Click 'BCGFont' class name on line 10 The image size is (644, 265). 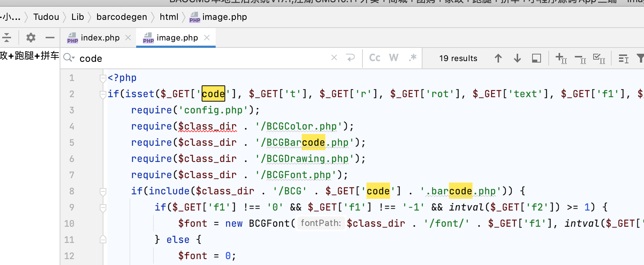[269, 223]
